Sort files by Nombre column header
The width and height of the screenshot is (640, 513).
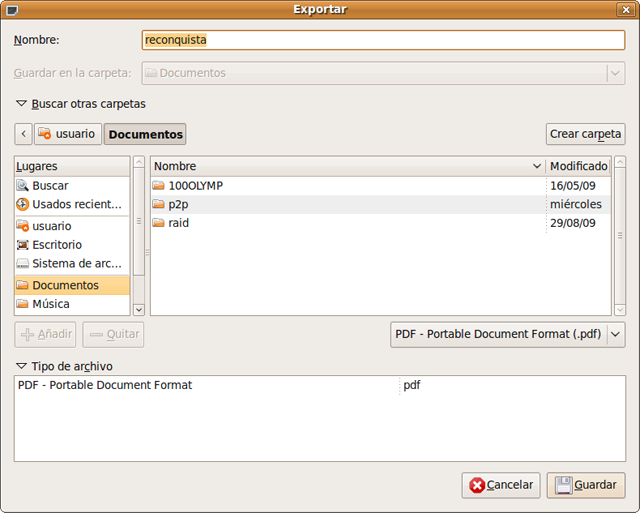pyautogui.click(x=340, y=166)
